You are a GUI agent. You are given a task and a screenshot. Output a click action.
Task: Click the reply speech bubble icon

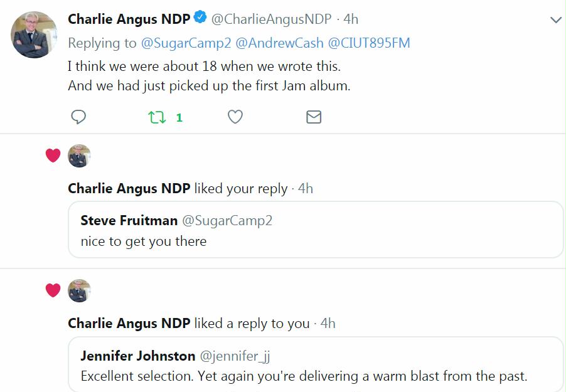[78, 117]
